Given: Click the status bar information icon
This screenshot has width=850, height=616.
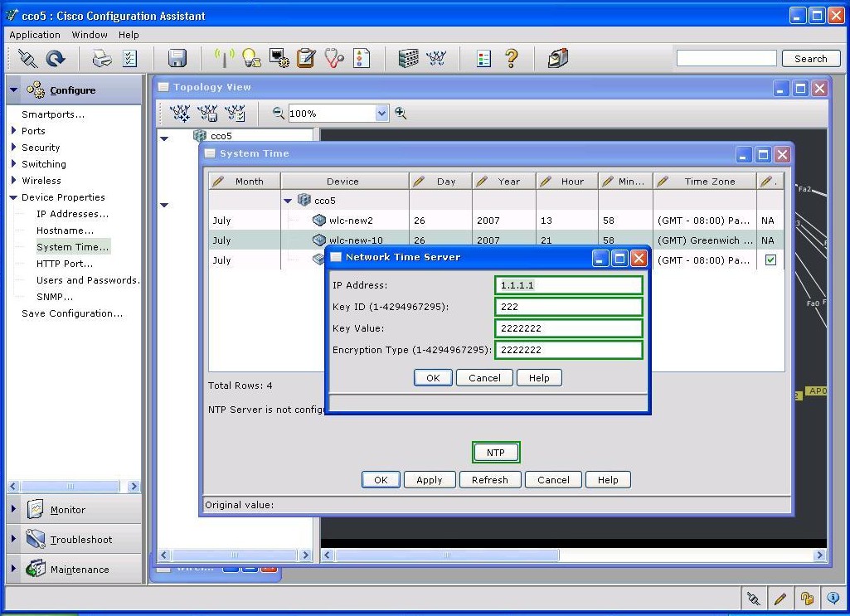Looking at the screenshot, I should 833,598.
